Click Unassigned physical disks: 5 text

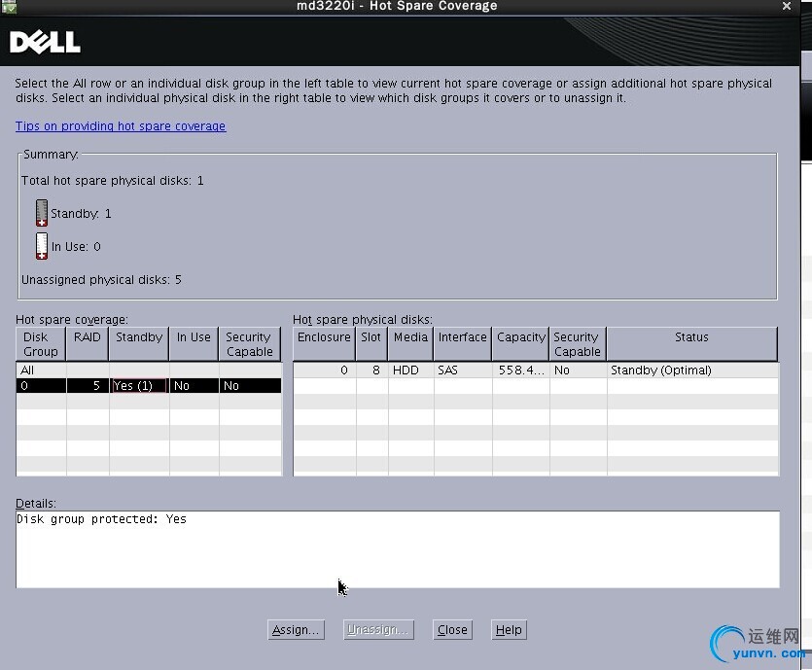point(101,280)
